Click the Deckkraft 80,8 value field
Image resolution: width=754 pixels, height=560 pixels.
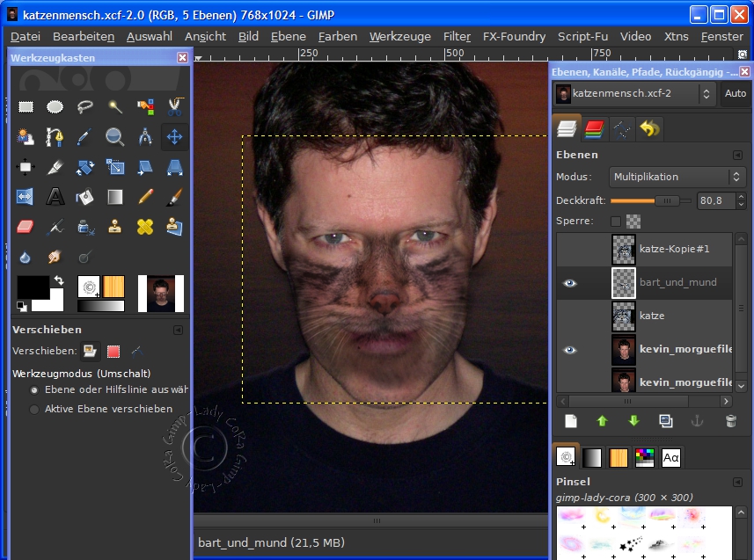point(715,200)
